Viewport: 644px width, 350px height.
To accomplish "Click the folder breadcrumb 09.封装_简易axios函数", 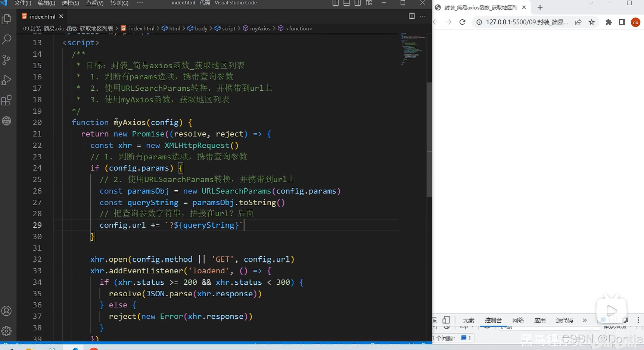I will pos(68,28).
